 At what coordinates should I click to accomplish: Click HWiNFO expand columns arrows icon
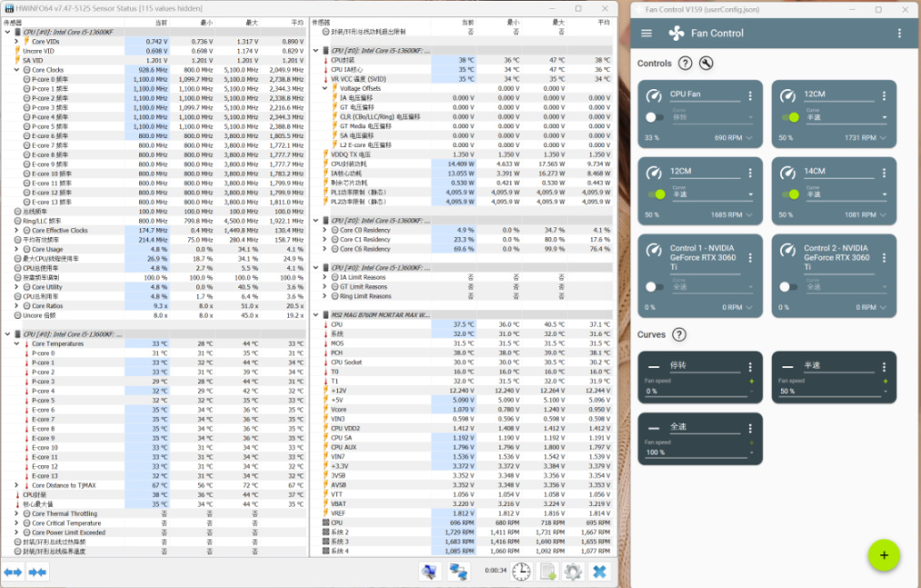tap(13, 572)
